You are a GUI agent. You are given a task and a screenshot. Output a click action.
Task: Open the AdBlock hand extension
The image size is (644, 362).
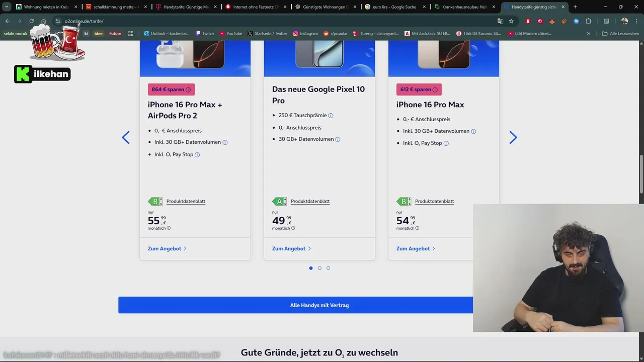(528, 21)
